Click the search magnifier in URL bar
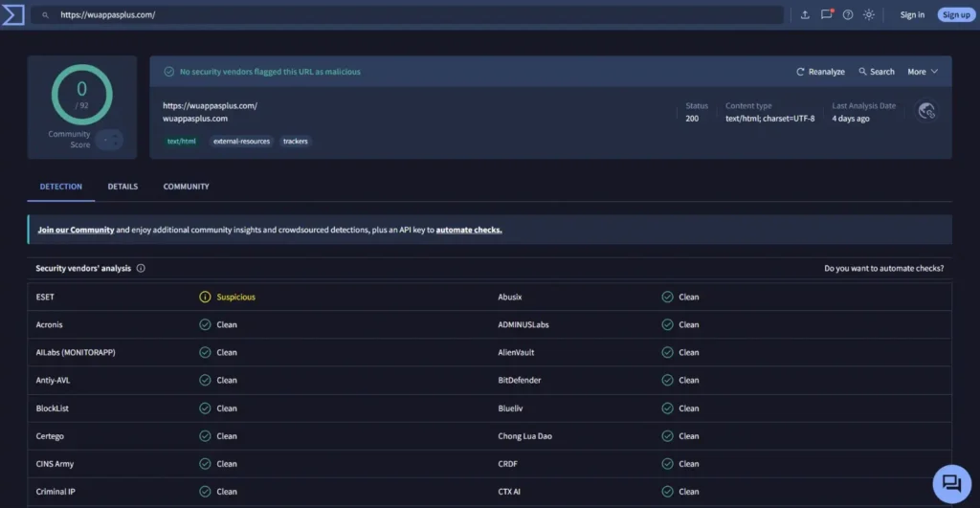The width and height of the screenshot is (980, 508). pos(45,15)
